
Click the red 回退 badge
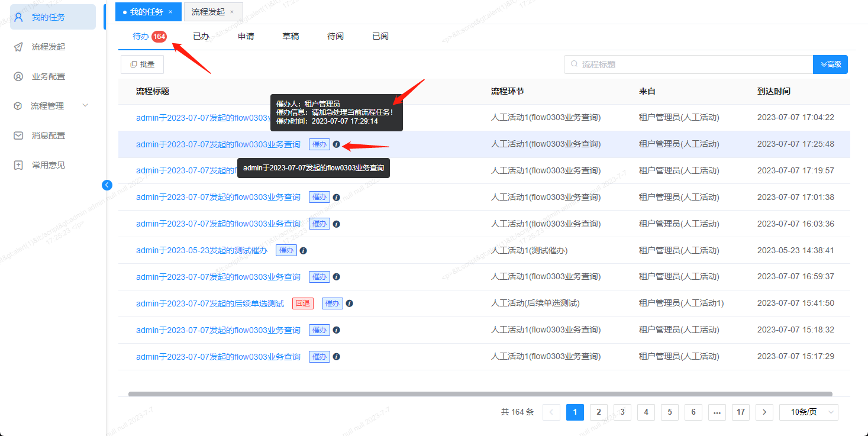tap(302, 303)
